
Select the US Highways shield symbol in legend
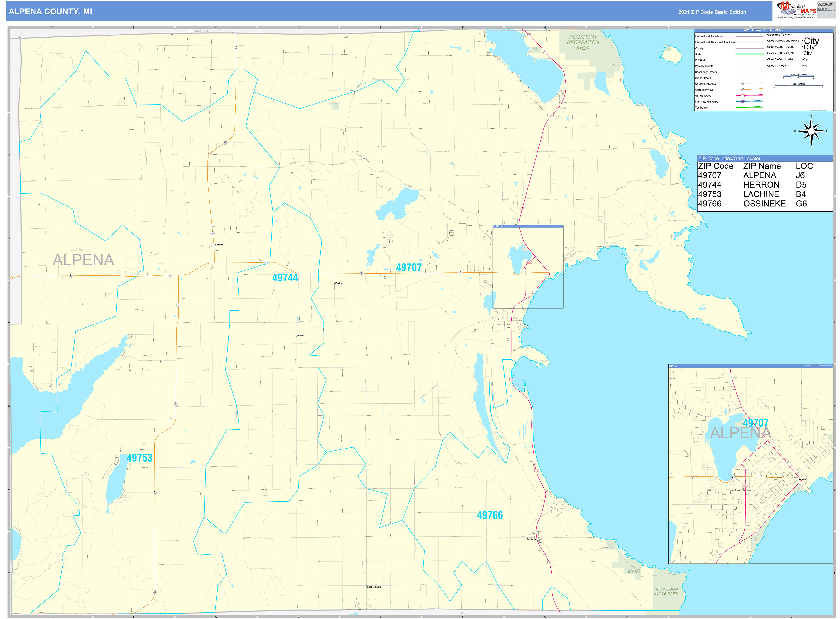tap(743, 96)
